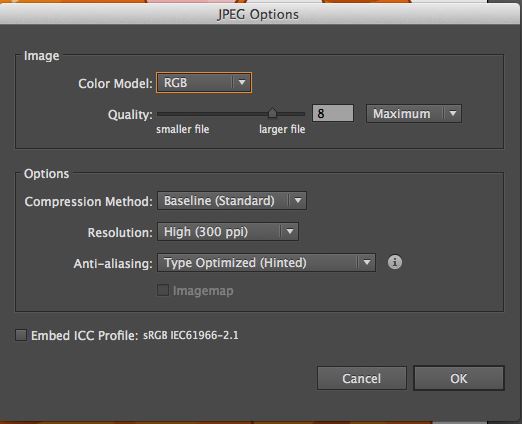The height and width of the screenshot is (424, 522).
Task: Click the Maximum preset dropdown arrow
Action: [453, 114]
